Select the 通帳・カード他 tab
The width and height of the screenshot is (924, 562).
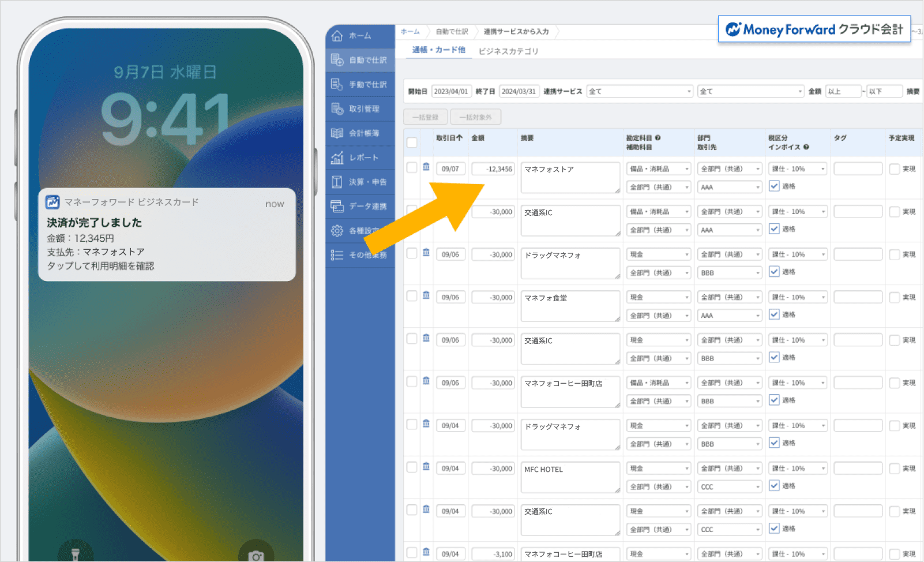coord(438,50)
